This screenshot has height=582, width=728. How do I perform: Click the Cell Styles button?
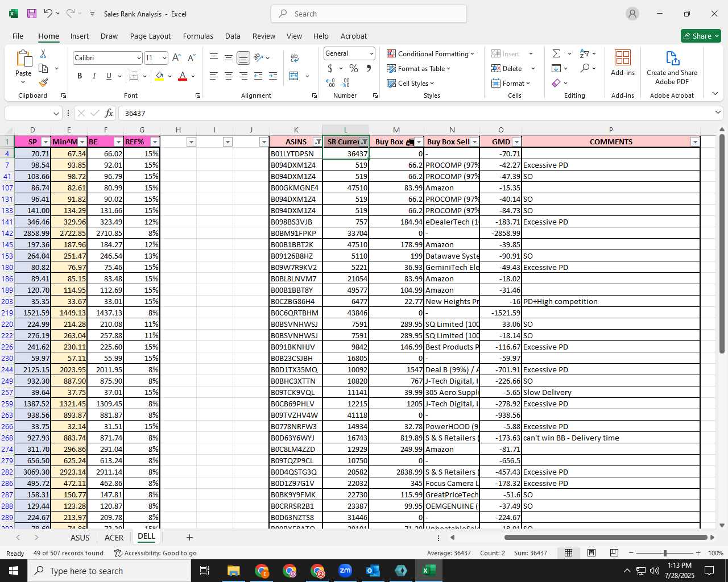point(410,83)
